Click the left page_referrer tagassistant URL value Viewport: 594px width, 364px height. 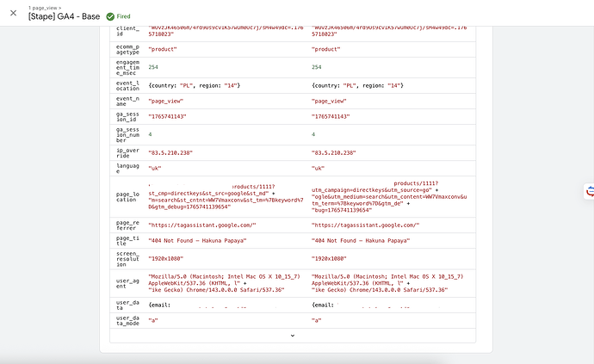click(x=202, y=224)
